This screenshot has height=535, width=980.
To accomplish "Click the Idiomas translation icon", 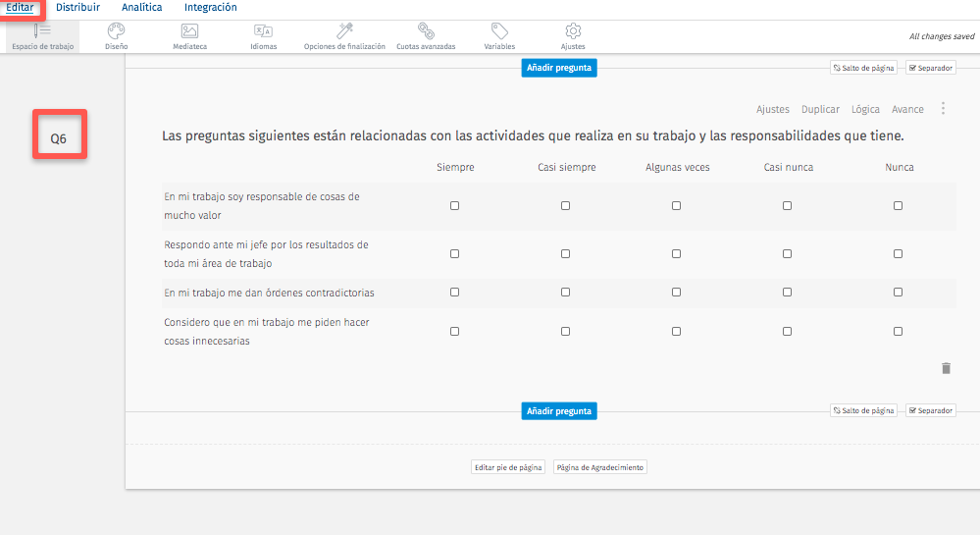I will (x=263, y=31).
